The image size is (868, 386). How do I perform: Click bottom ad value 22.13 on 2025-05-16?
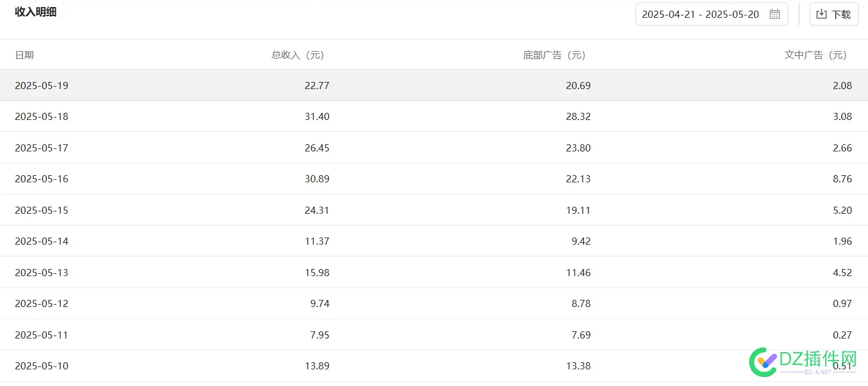point(578,179)
